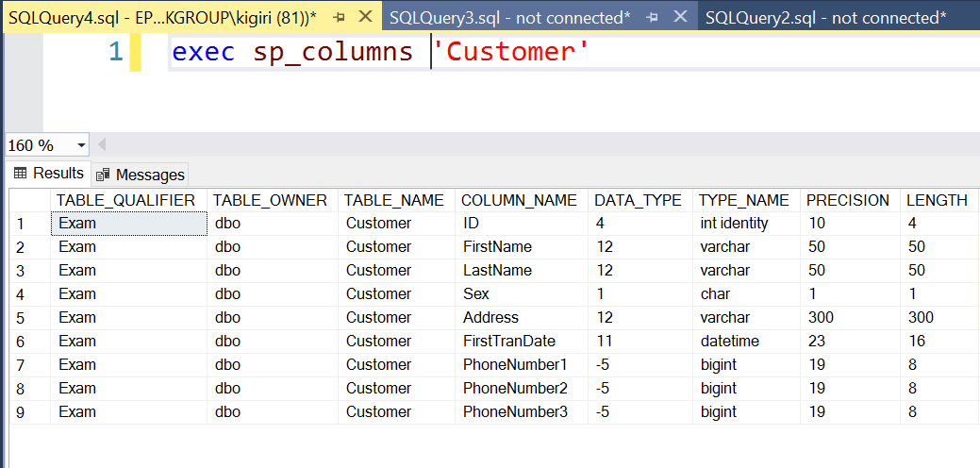Image resolution: width=980 pixels, height=468 pixels.
Task: Open the 160 % zoom dropdown
Action: click(x=81, y=145)
